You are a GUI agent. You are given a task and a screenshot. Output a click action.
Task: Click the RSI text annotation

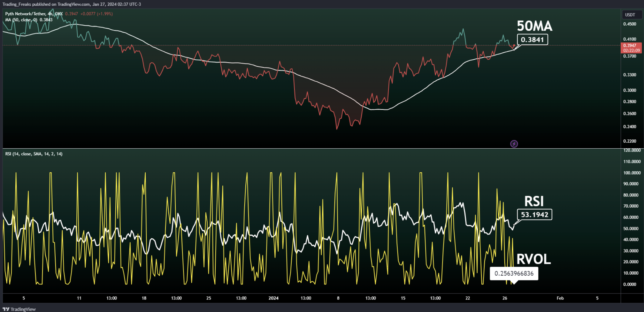coord(534,201)
